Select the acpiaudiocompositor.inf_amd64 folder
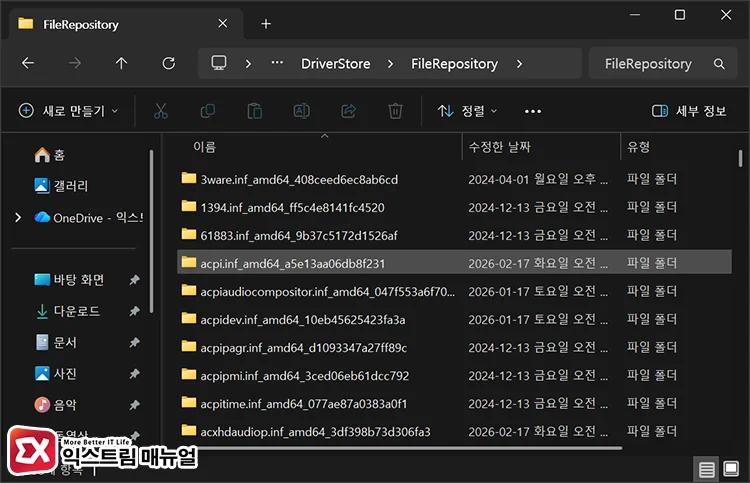 click(454, 291)
